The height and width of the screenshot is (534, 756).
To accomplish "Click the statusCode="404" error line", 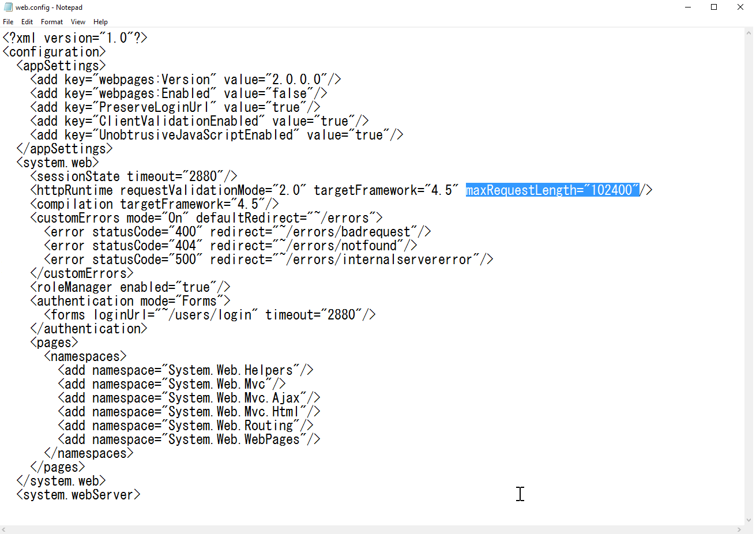I will coord(231,246).
